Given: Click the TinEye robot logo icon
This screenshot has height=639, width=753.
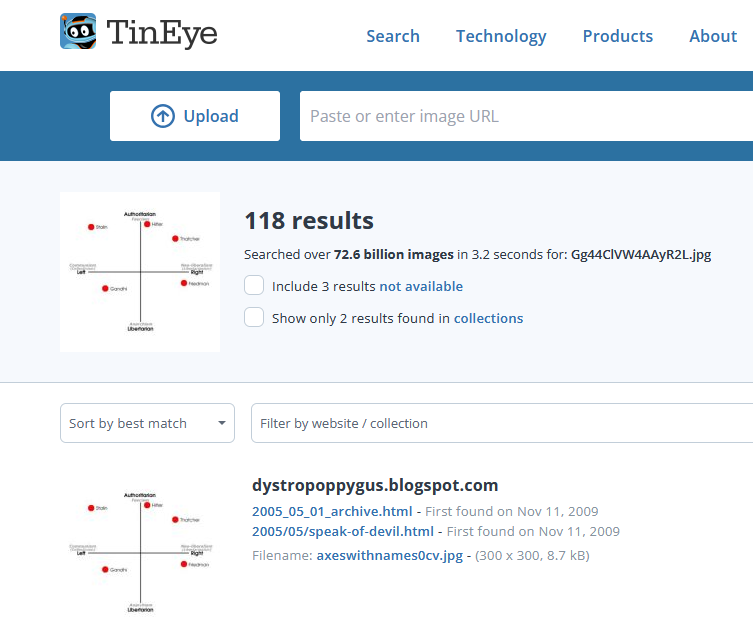Looking at the screenshot, I should coord(78,31).
